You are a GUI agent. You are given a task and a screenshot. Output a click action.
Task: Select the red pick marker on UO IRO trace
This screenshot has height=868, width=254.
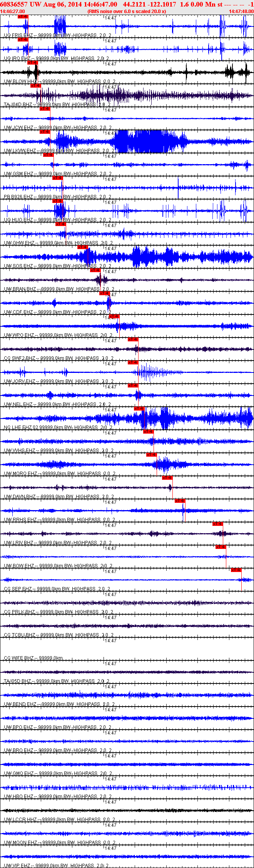(23, 40)
